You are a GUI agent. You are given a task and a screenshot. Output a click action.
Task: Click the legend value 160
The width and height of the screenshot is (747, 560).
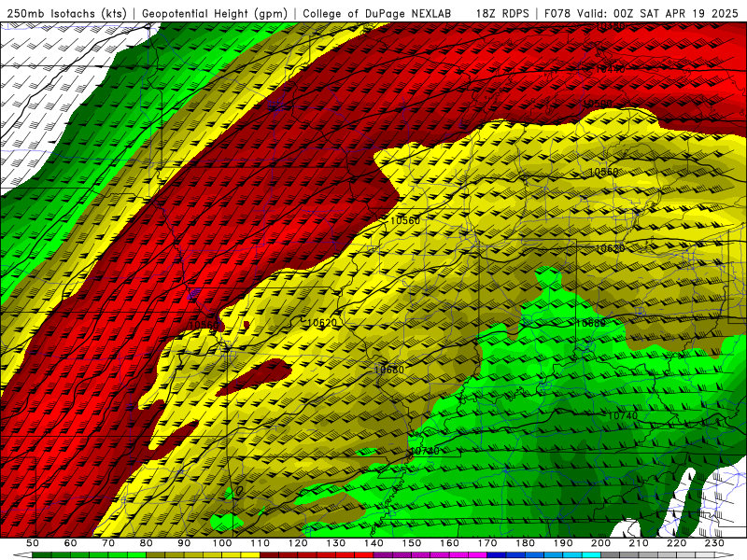pyautogui.click(x=450, y=543)
